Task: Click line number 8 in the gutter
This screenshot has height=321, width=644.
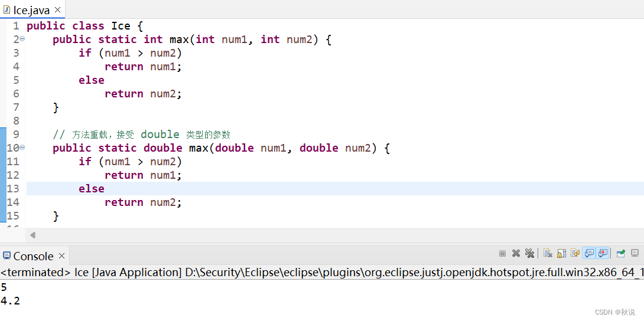Action: (x=16, y=120)
